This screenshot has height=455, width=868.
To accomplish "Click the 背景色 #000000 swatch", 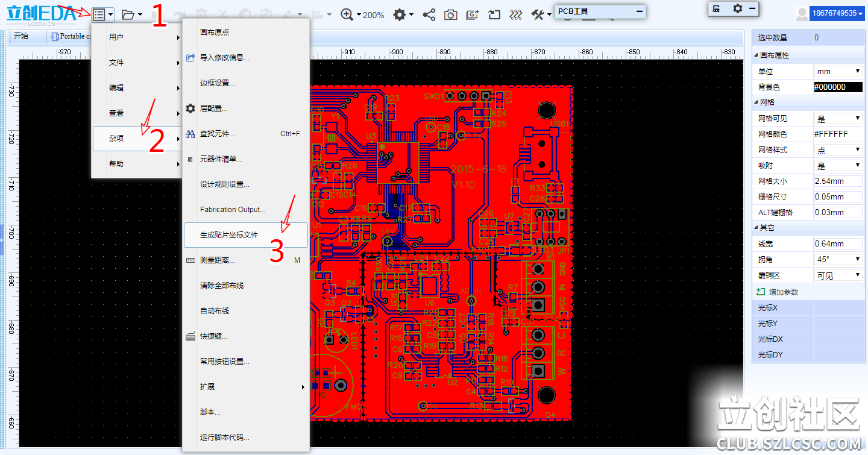I will [x=838, y=87].
